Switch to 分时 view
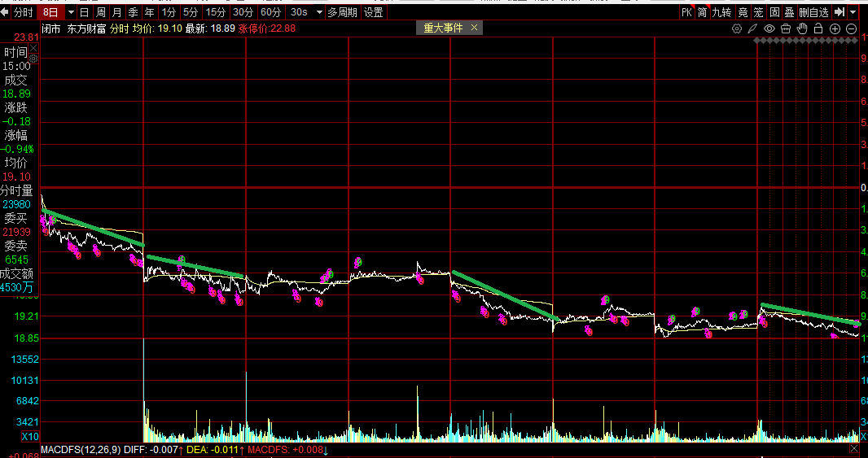Viewport: 868px width, 458px height. pyautogui.click(x=24, y=12)
